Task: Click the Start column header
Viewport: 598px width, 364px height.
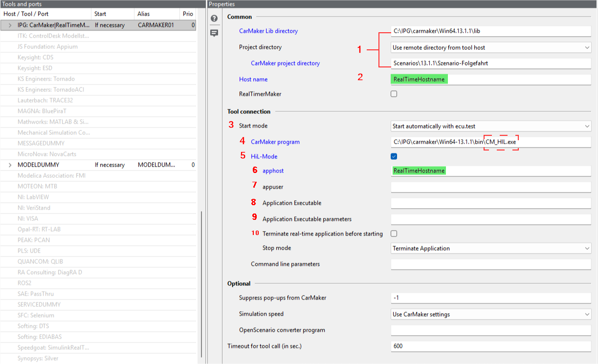Action: pyautogui.click(x=113, y=14)
